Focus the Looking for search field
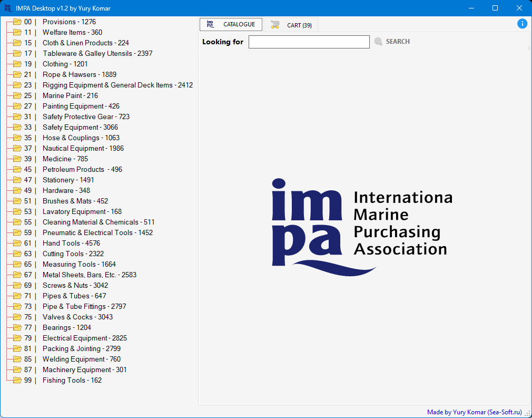 309,42
